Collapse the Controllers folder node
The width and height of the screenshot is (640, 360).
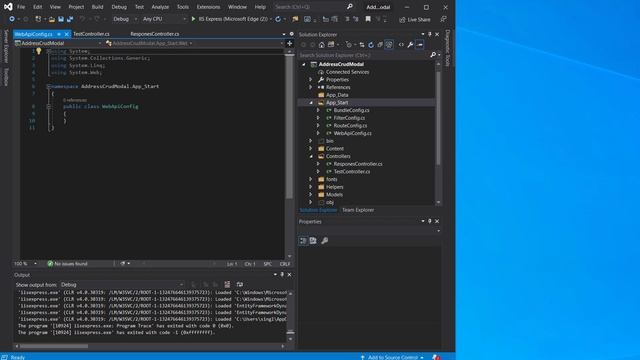pos(311,156)
